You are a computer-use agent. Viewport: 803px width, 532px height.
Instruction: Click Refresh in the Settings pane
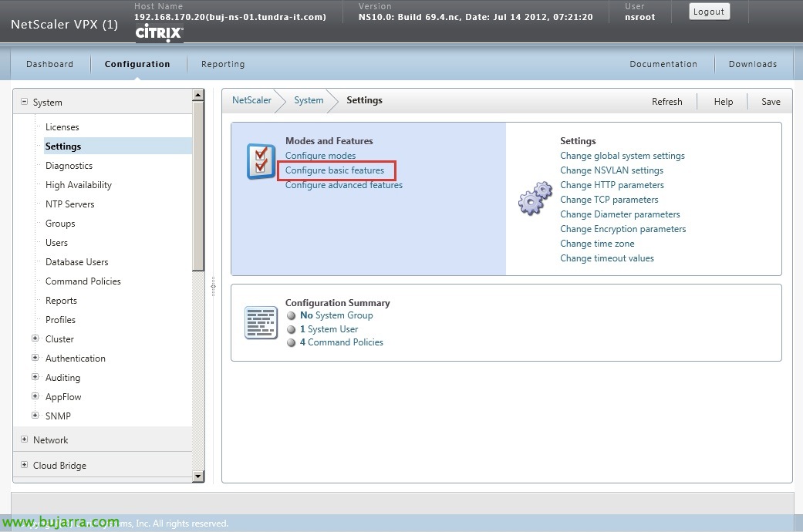click(x=666, y=101)
